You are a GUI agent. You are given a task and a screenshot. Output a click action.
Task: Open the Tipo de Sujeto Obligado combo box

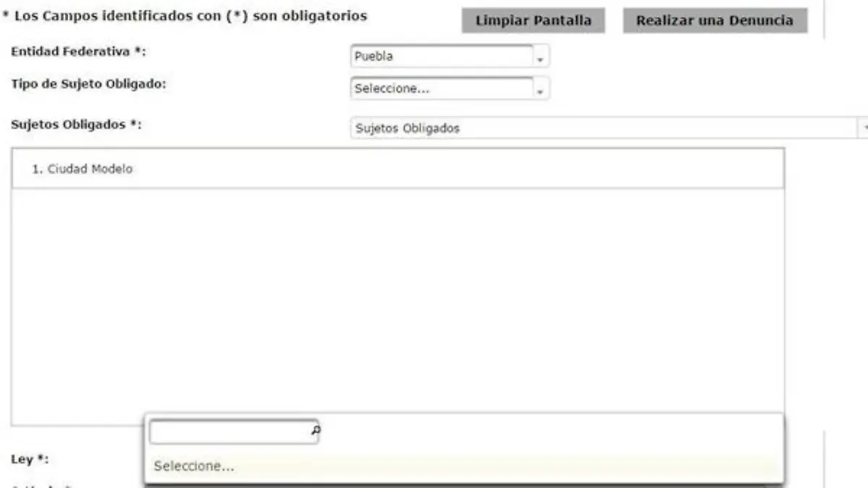(x=441, y=88)
